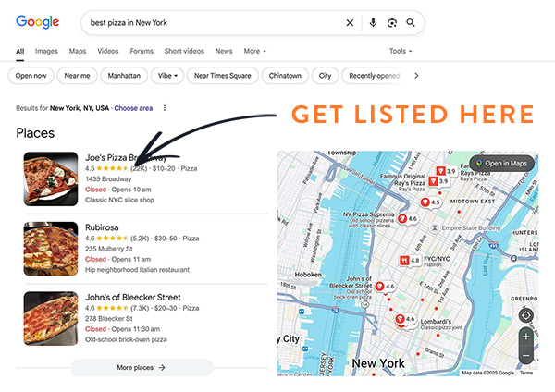Viewport: 555px width, 392px height.
Task: Click the 1435 Broadway address text
Action: [108, 179]
